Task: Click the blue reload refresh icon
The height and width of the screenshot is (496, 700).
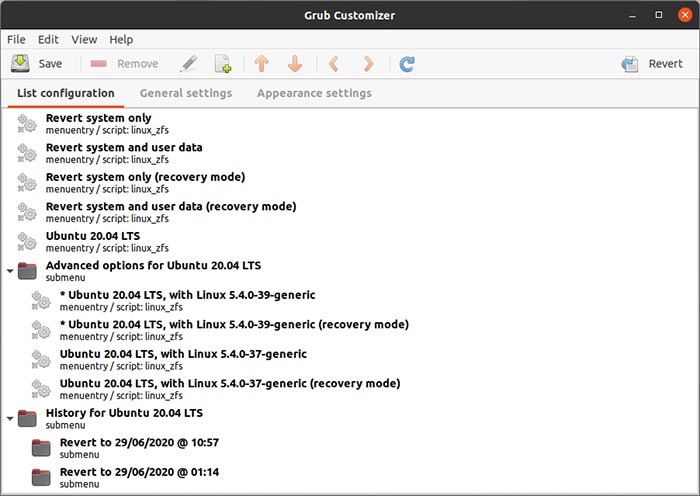Action: (x=407, y=64)
